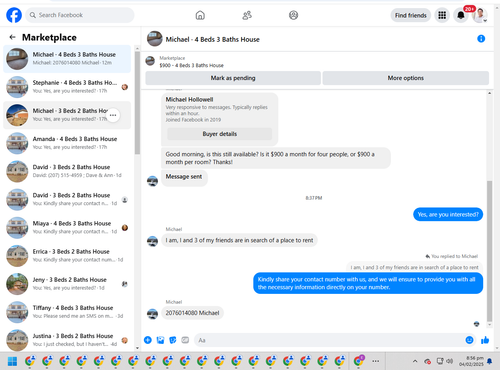
Task: Open Michael - 4 Beds 3 Baths House conversation
Action: click(67, 59)
